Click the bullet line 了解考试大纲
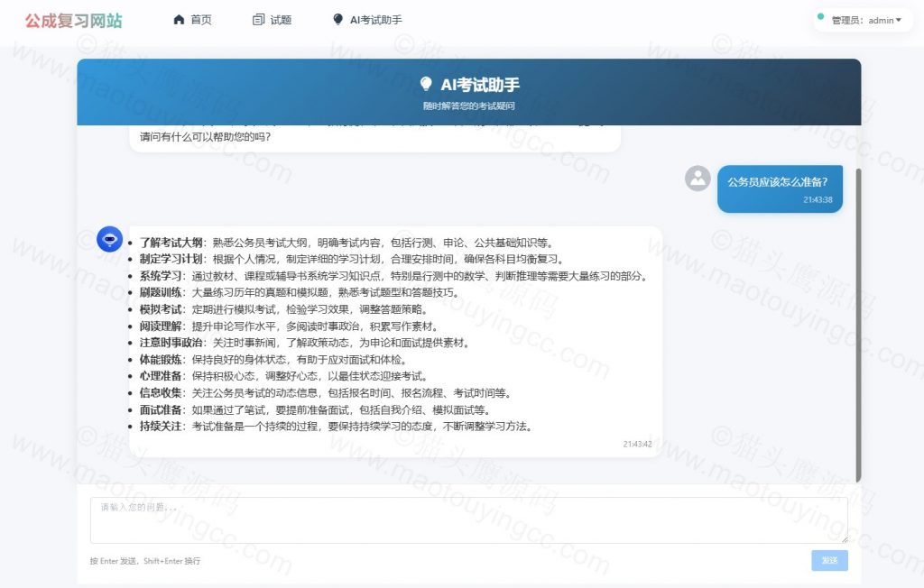The height and width of the screenshot is (588, 924). pyautogui.click(x=346, y=243)
